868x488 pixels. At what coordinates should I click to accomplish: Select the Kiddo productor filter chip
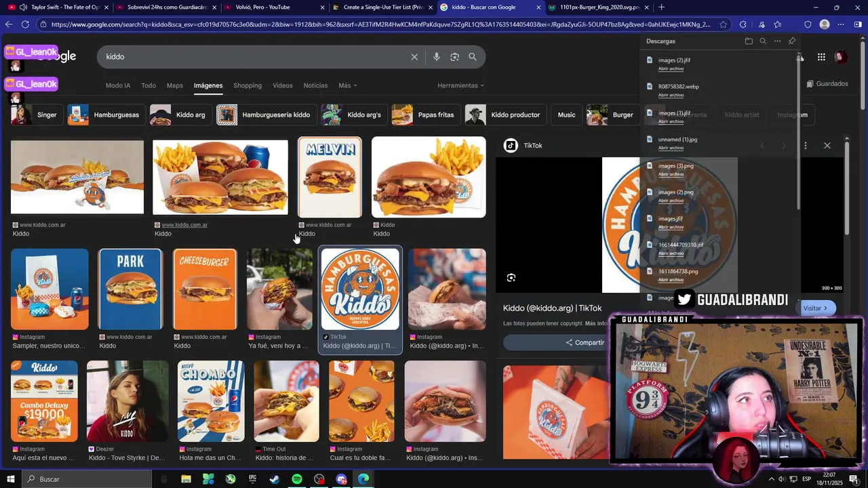pos(506,115)
